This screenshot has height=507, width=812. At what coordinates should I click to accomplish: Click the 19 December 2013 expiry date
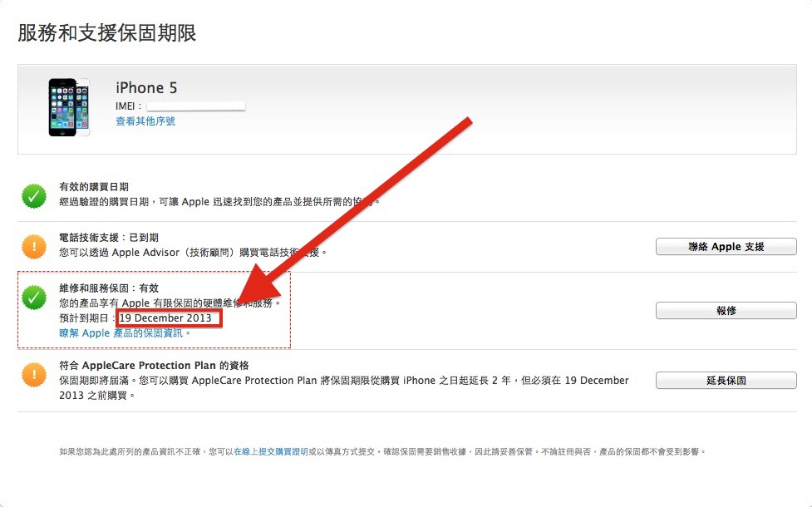165,318
